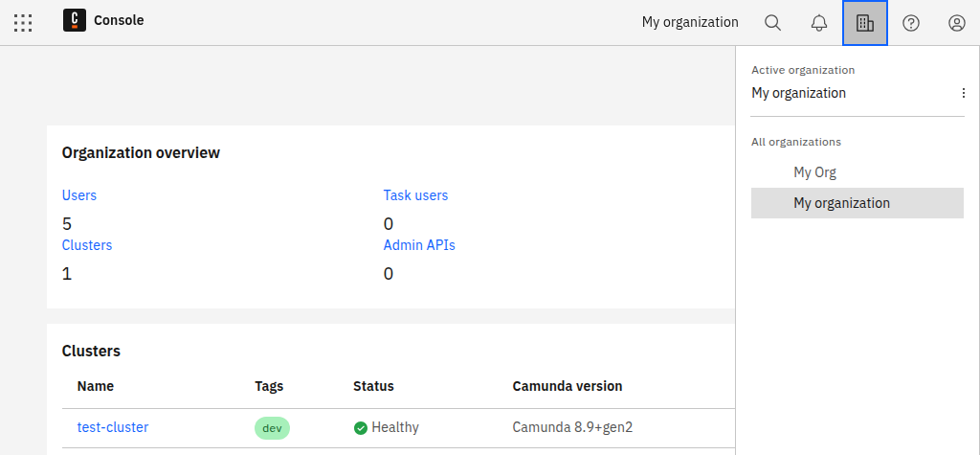The width and height of the screenshot is (980, 455).
Task: Click the Status column header
Action: tap(373, 386)
